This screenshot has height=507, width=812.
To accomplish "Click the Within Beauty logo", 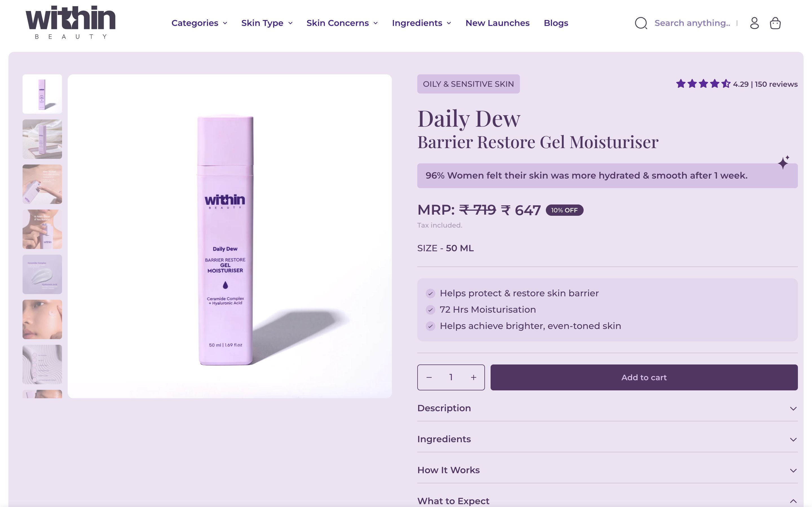I will [70, 23].
